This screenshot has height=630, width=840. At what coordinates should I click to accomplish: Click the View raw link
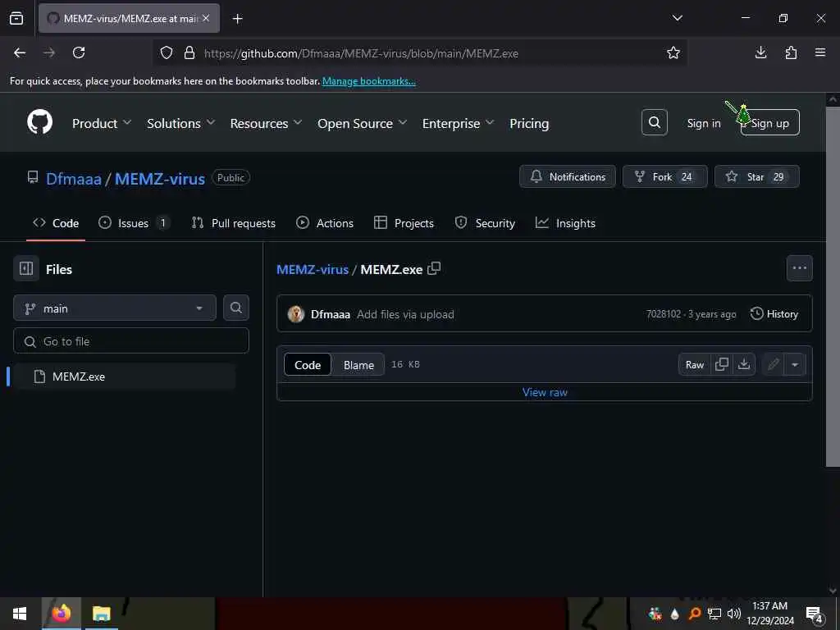click(545, 392)
